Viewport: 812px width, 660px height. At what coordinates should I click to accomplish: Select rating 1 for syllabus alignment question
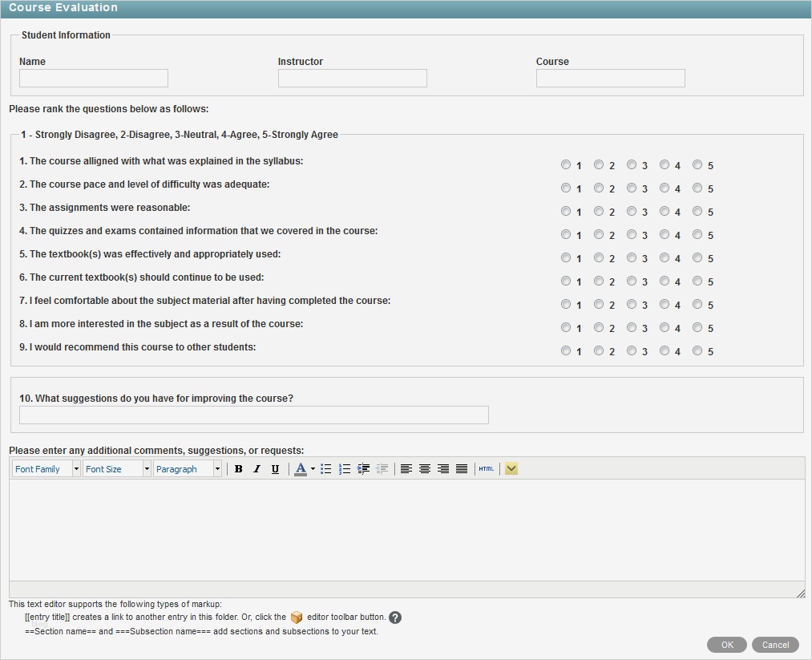click(x=565, y=164)
